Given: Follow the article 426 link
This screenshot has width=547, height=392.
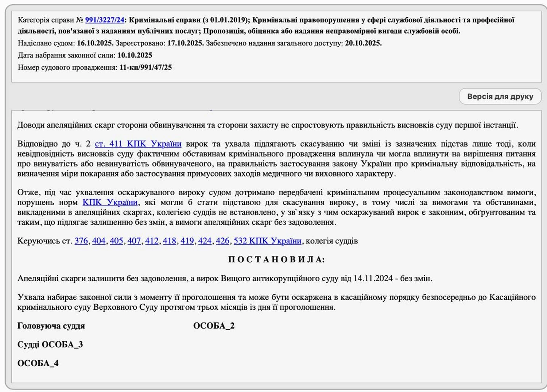Looking at the screenshot, I should click(x=222, y=241).
